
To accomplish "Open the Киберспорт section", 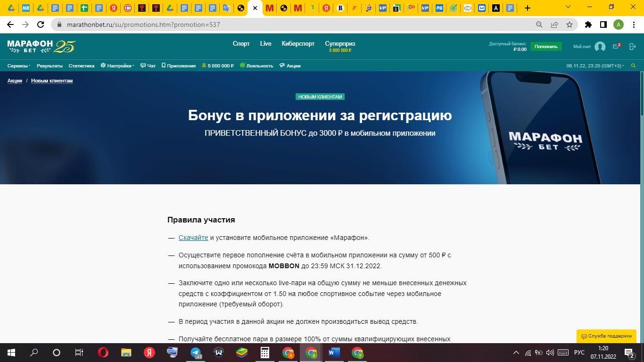I will click(298, 43).
